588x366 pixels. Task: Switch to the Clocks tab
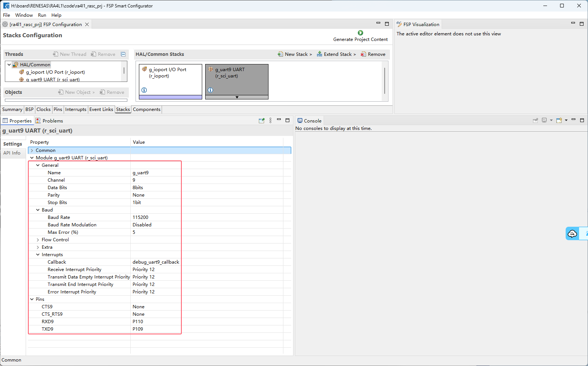pos(44,109)
